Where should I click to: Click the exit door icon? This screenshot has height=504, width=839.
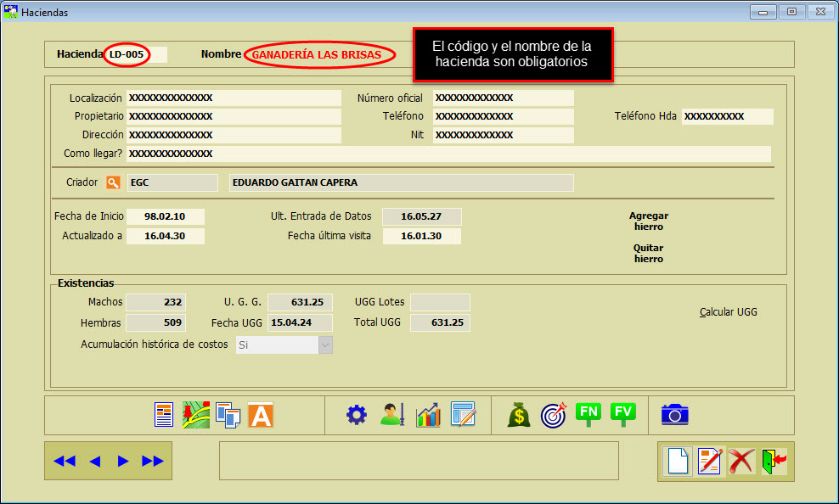click(x=774, y=462)
